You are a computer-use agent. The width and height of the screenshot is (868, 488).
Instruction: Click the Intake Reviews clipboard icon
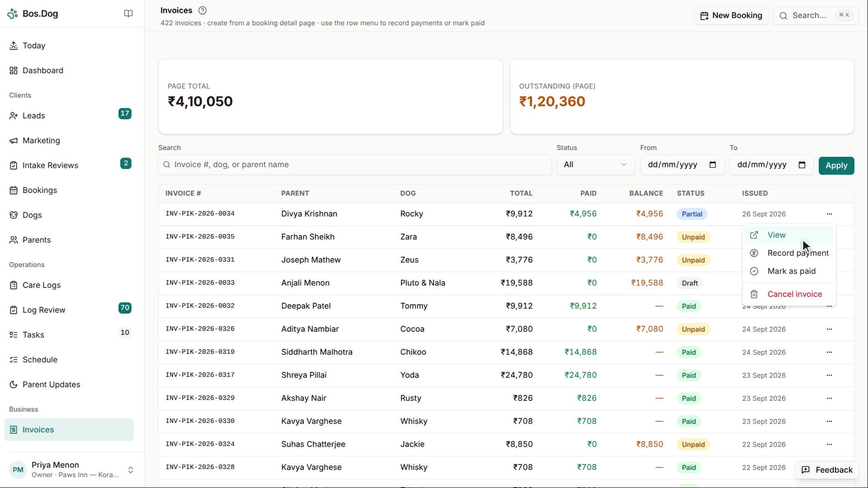(x=14, y=165)
